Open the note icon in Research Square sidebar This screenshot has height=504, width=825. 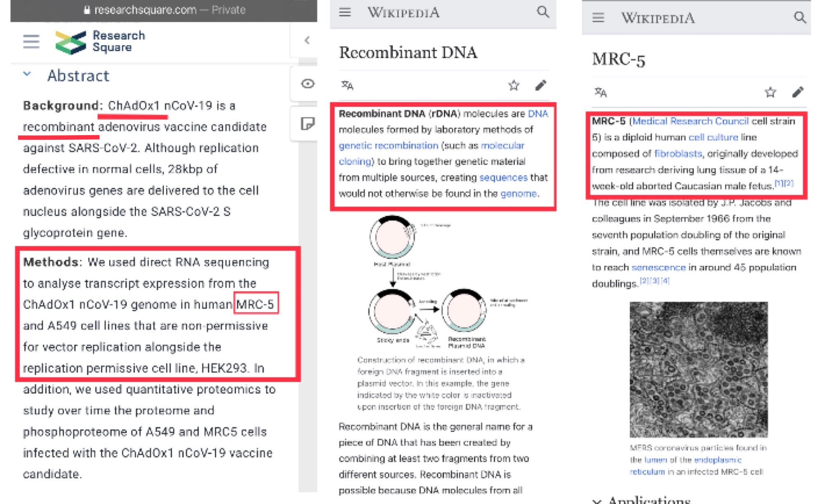point(308,123)
